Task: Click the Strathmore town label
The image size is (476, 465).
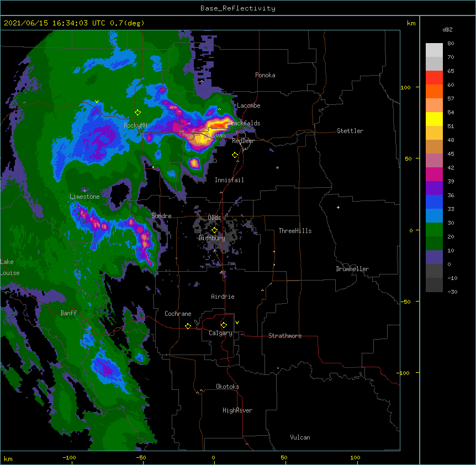Action: (x=285, y=336)
